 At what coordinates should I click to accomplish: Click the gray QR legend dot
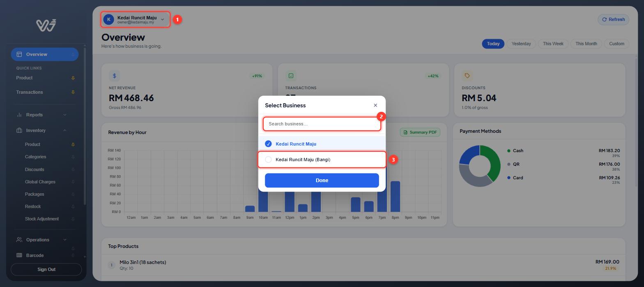coord(509,164)
